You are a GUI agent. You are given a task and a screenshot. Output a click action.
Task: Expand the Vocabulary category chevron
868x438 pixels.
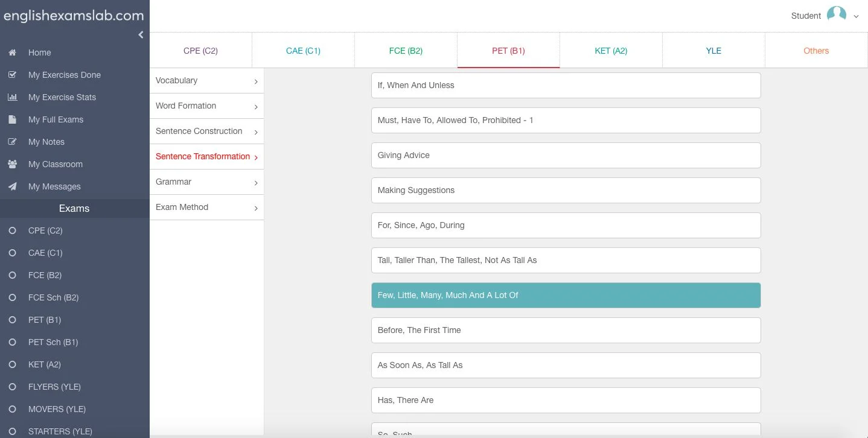(256, 81)
